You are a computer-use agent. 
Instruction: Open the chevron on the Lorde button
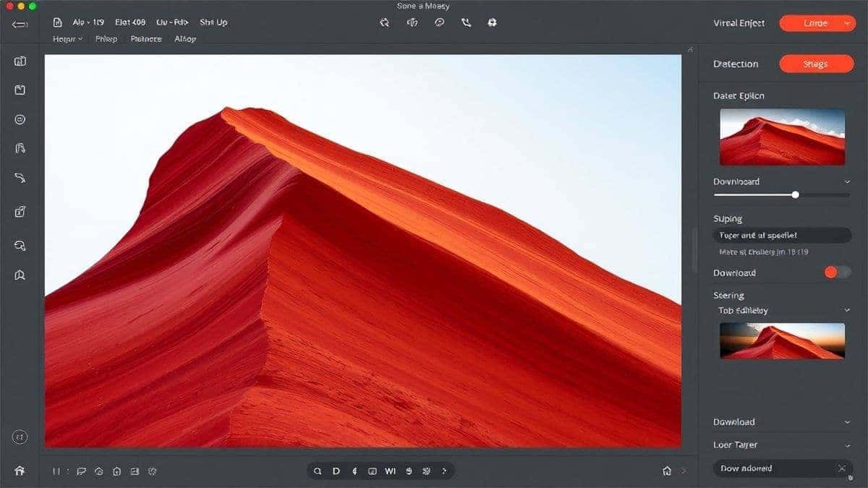click(848, 23)
